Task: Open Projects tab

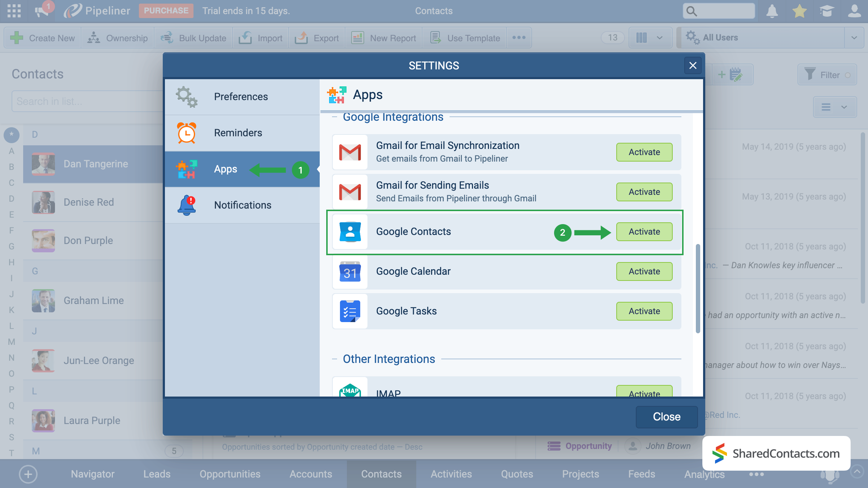Action: click(x=580, y=474)
